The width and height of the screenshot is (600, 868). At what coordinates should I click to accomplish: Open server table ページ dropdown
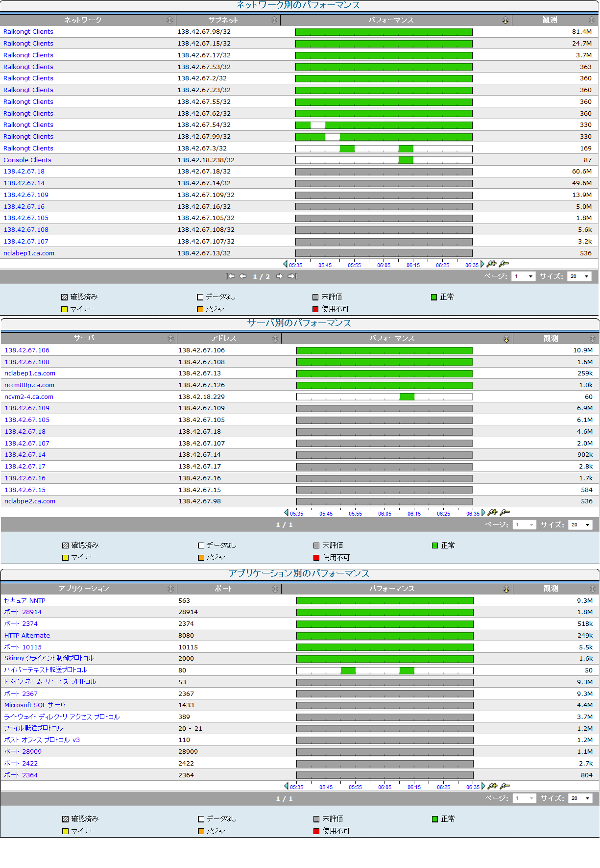point(524,525)
